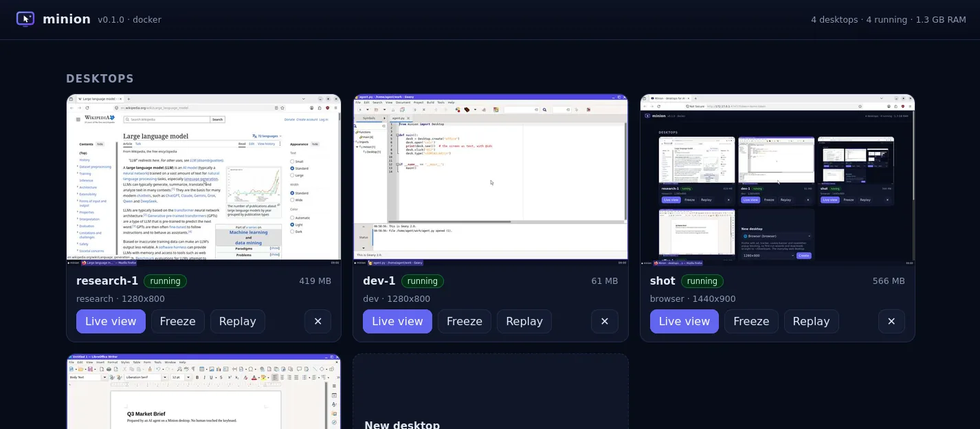Click the Firefox reload icon in the research-1 preview
Screen dimensions: 980x429
(87, 108)
